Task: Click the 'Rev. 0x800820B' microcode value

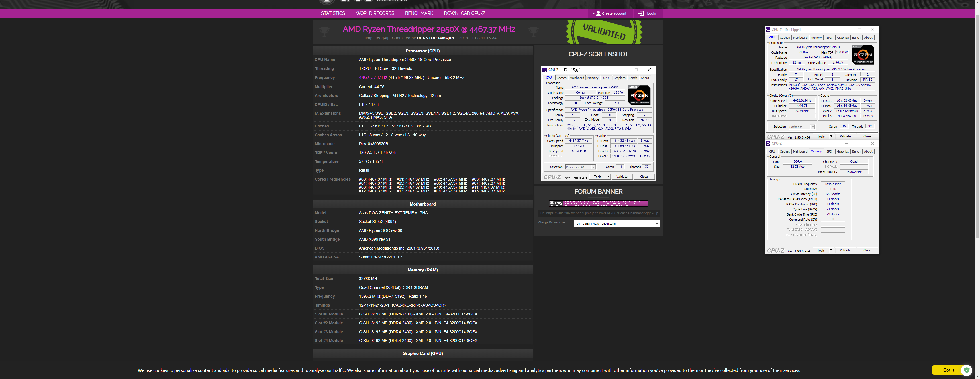Action: point(373,144)
